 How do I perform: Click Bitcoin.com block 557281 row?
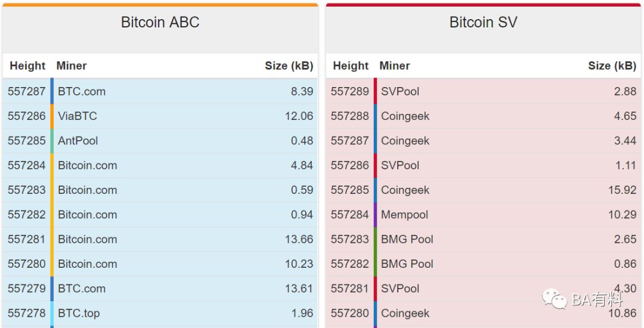pyautogui.click(x=160, y=239)
